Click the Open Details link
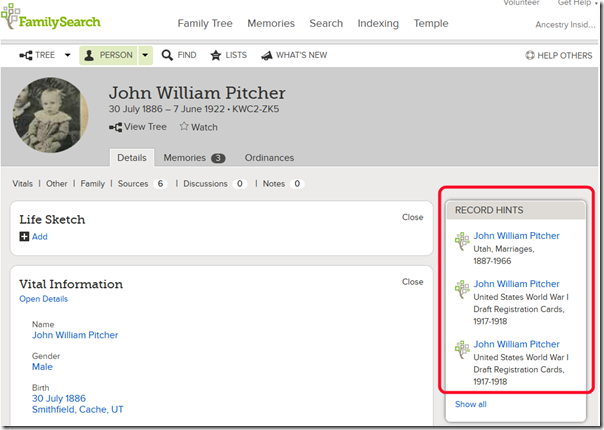Image resolution: width=604 pixels, height=430 pixels. (44, 299)
